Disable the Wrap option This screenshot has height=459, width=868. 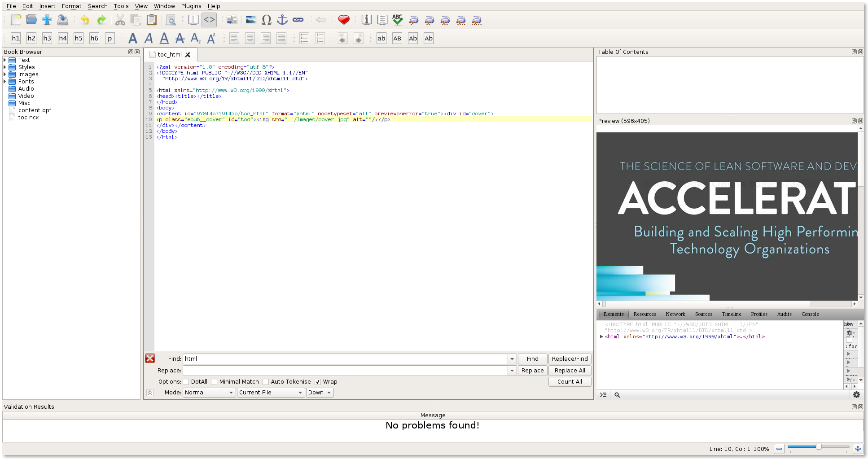click(318, 382)
